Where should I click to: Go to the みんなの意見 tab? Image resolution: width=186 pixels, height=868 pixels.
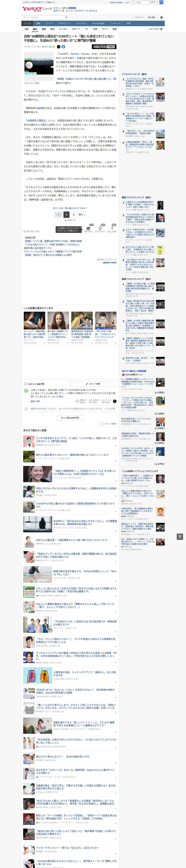coord(99,23)
